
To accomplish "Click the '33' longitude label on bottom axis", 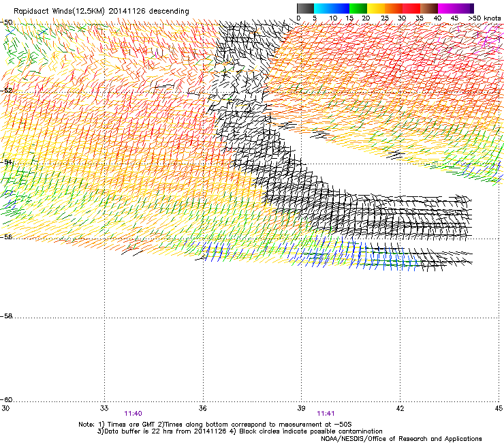I will tap(104, 408).
